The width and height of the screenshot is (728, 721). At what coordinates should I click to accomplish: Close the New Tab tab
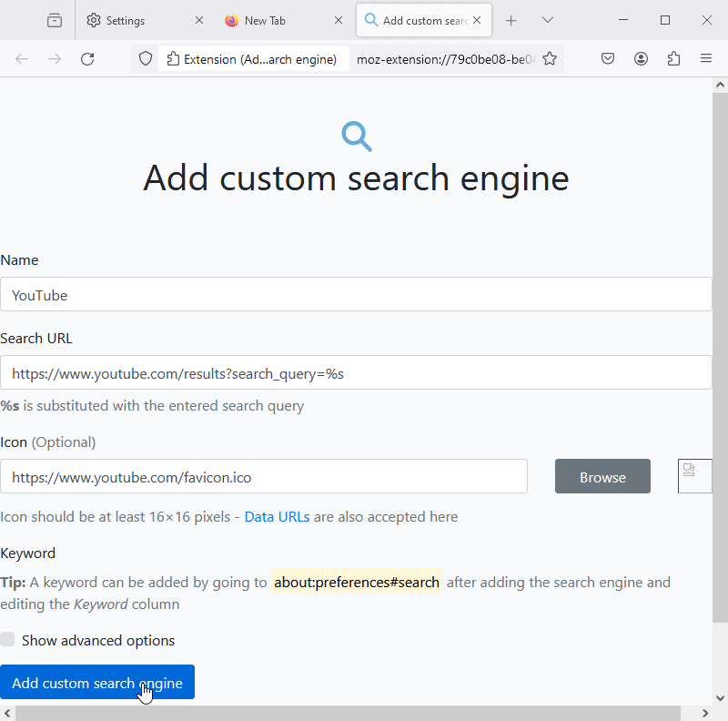tap(339, 20)
